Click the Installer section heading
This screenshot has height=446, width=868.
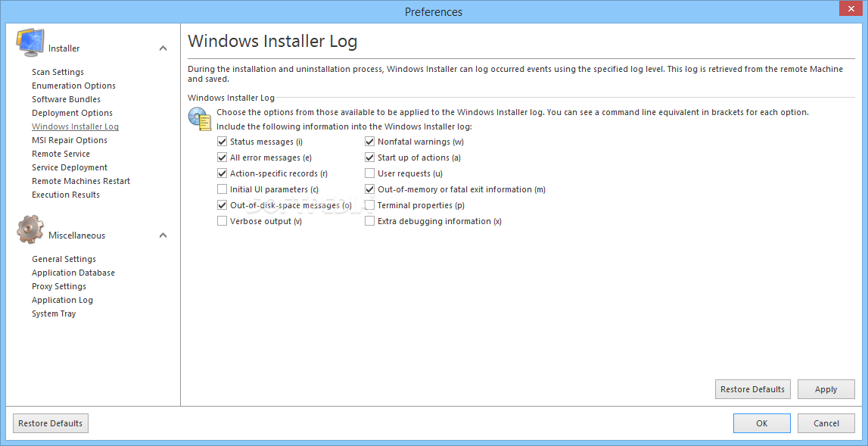[x=64, y=48]
